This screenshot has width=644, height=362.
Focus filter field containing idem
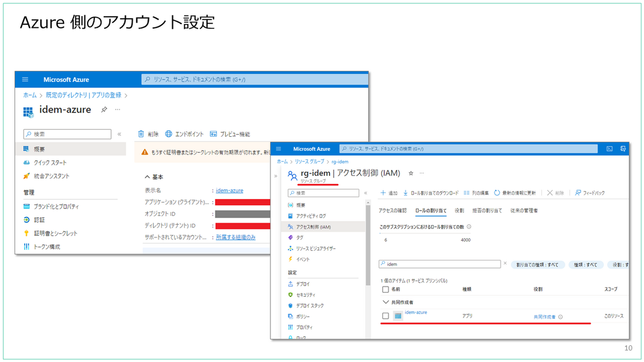pos(440,264)
